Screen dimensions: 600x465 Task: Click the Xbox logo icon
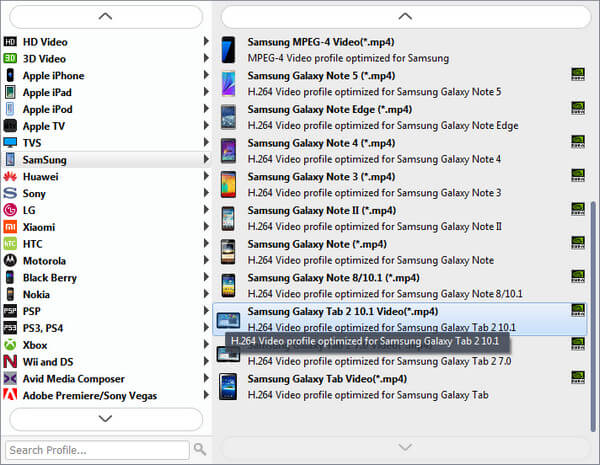pos(10,344)
